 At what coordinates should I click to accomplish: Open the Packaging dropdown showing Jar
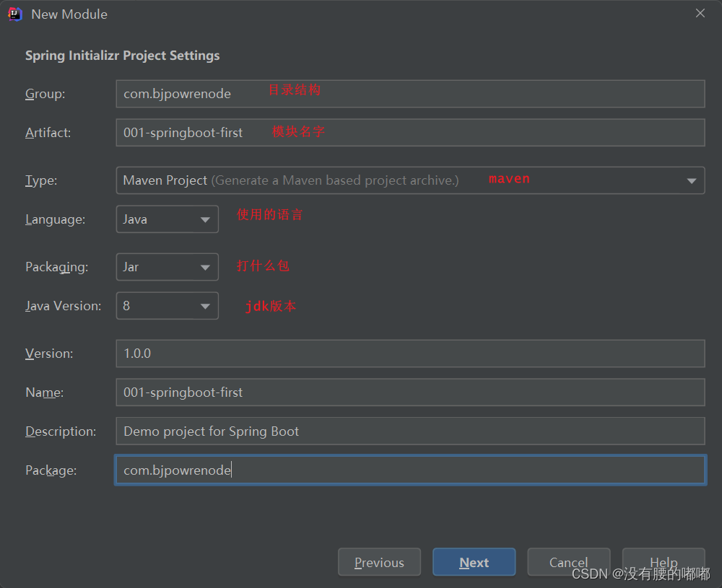[168, 267]
